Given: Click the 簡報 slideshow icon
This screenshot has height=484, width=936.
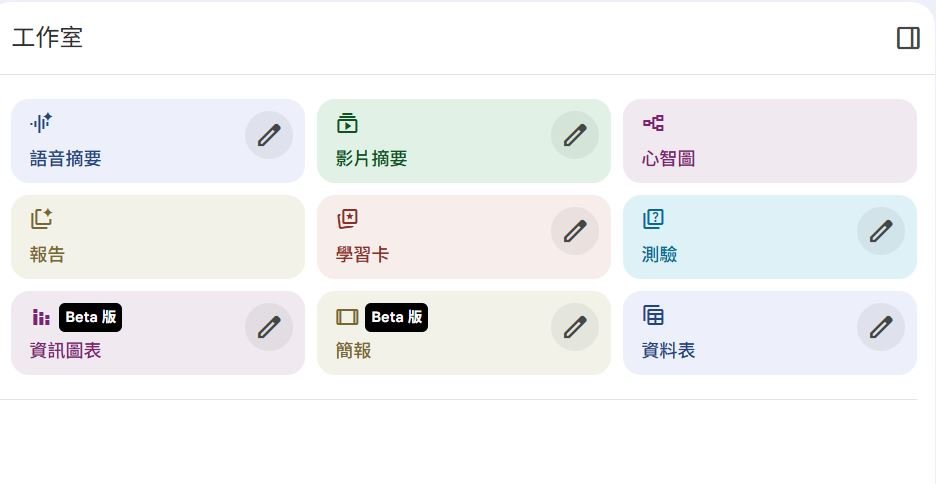Looking at the screenshot, I should (347, 317).
